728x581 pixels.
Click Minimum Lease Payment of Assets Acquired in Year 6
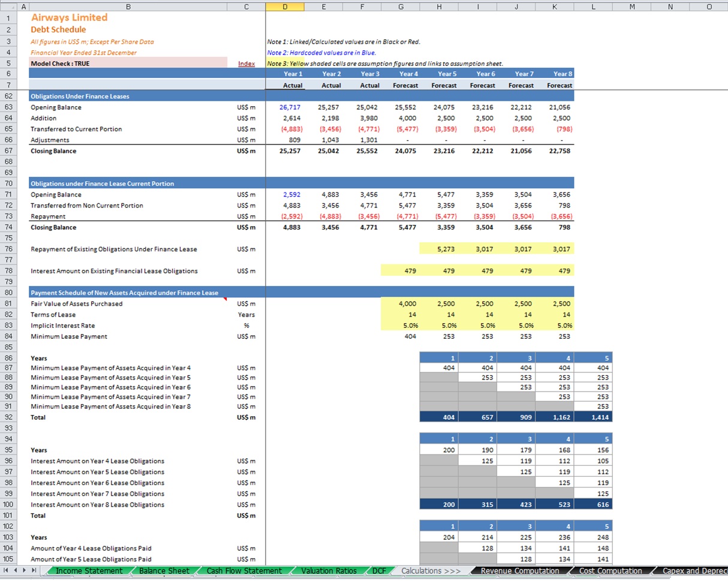tap(110, 387)
